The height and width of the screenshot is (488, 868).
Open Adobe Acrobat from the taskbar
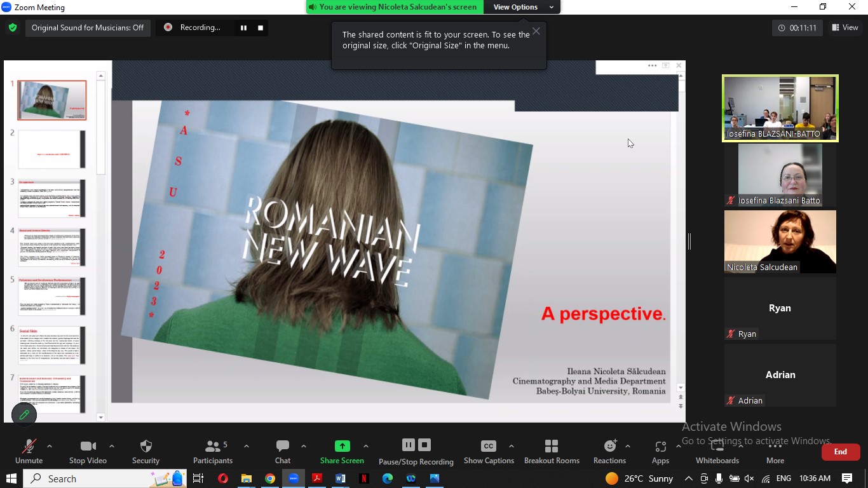pyautogui.click(x=317, y=478)
